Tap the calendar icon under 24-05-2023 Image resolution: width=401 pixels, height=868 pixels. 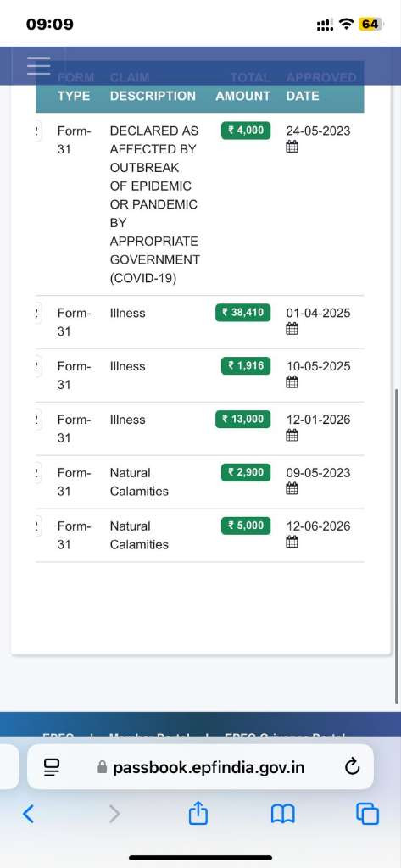292,147
